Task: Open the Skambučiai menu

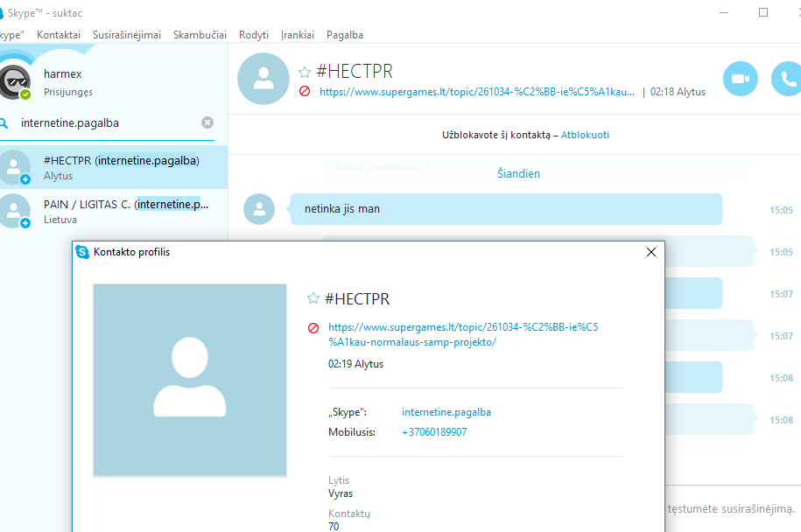Action: pyautogui.click(x=200, y=35)
